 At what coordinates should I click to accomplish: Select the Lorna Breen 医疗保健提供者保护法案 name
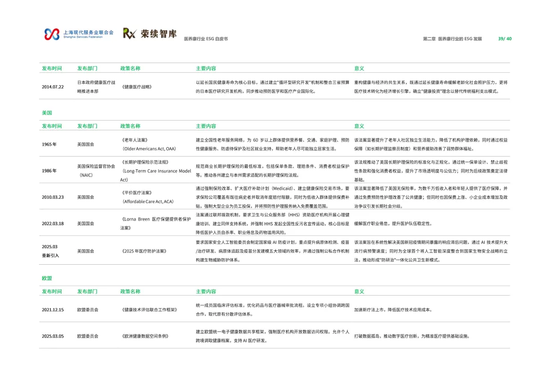(156, 224)
